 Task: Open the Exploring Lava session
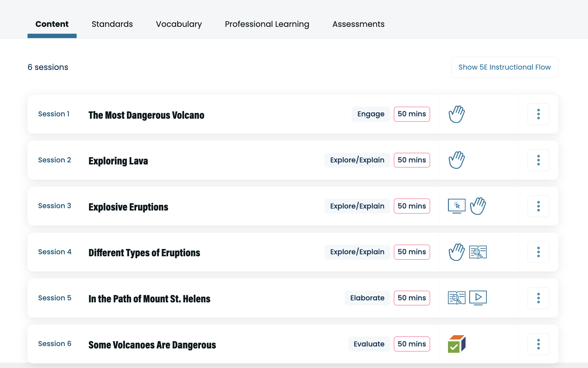tap(118, 161)
